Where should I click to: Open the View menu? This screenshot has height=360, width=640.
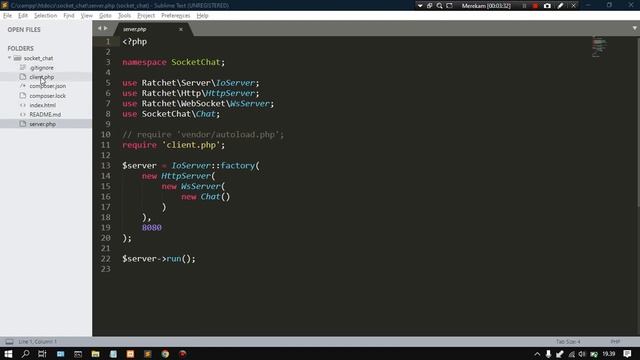87,16
